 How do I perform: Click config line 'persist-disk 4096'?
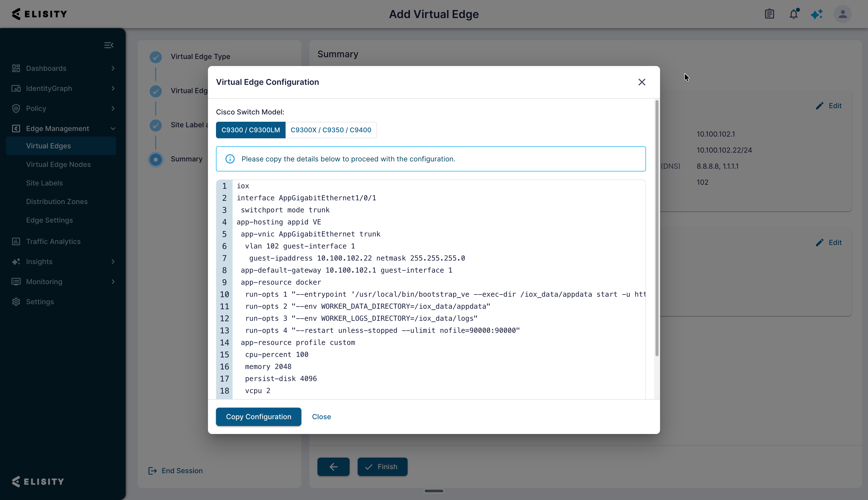(x=281, y=379)
